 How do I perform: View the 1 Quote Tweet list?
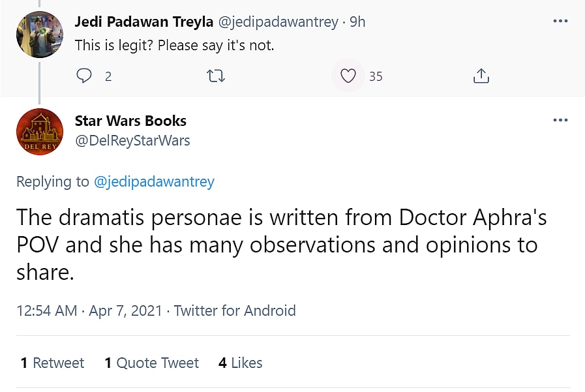[x=151, y=363]
